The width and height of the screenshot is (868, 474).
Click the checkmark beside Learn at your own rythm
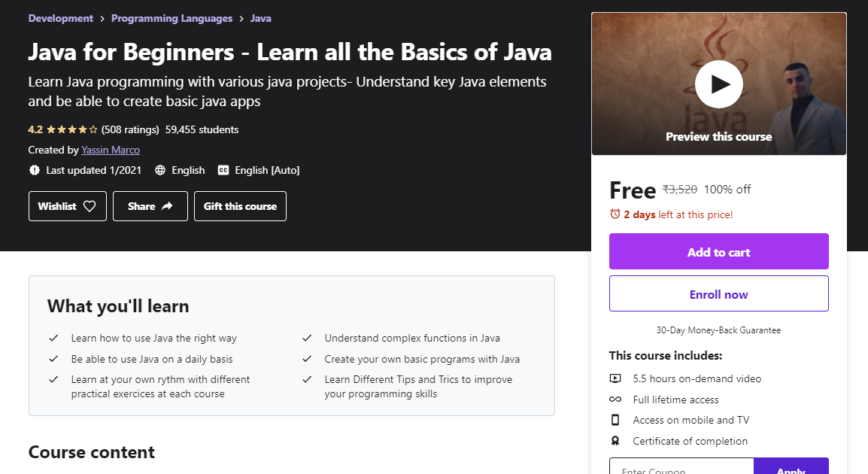tap(53, 379)
